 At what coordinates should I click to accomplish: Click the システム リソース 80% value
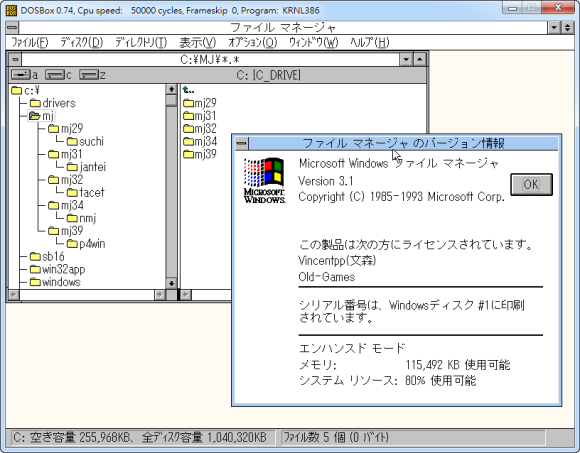[441, 381]
